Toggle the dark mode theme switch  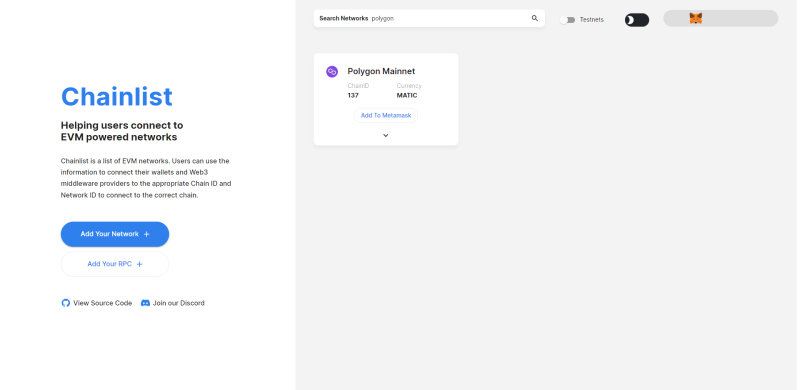637,20
